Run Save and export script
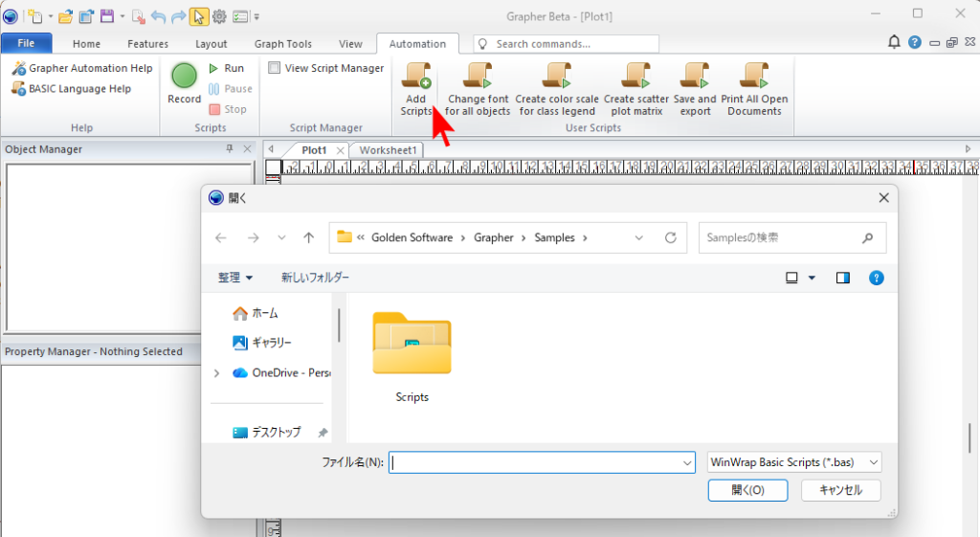The image size is (980, 537). tap(695, 89)
